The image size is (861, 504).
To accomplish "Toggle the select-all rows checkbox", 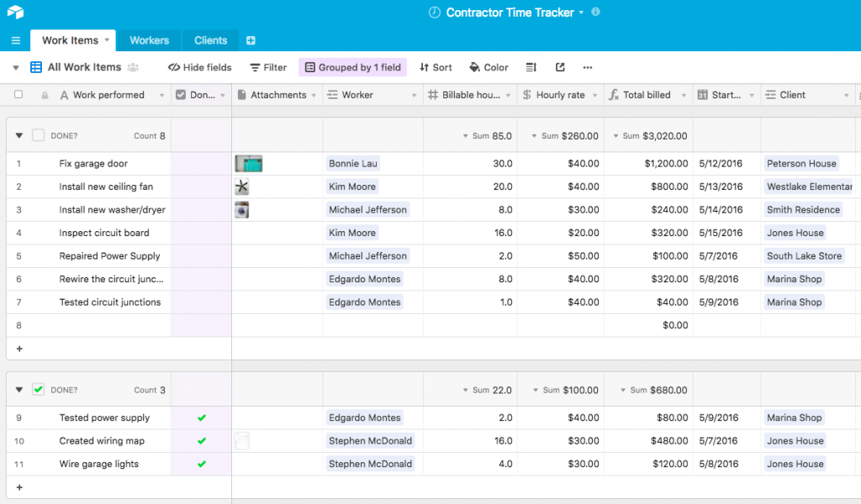I will pos(18,95).
